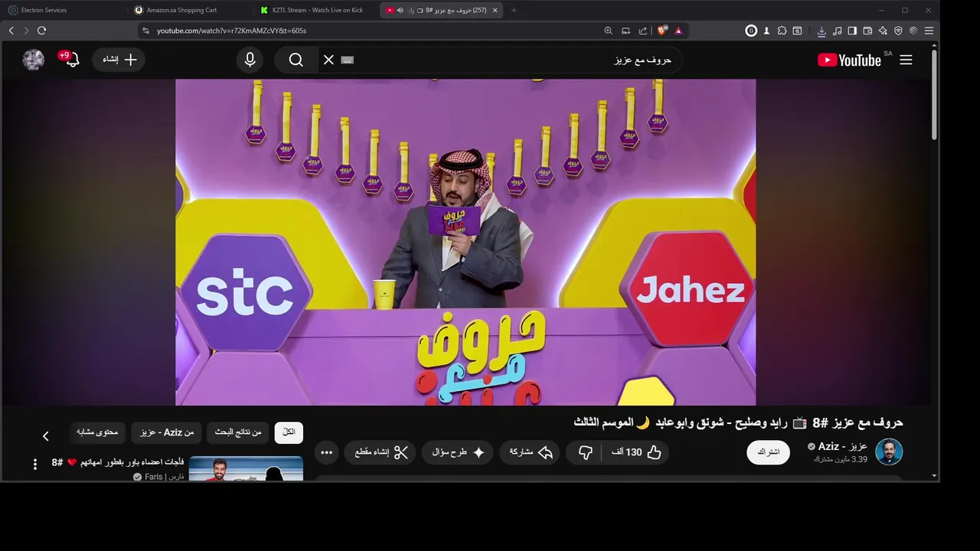Open Brave Rewards triangle icon
The width and height of the screenshot is (980, 551).
(x=678, y=31)
